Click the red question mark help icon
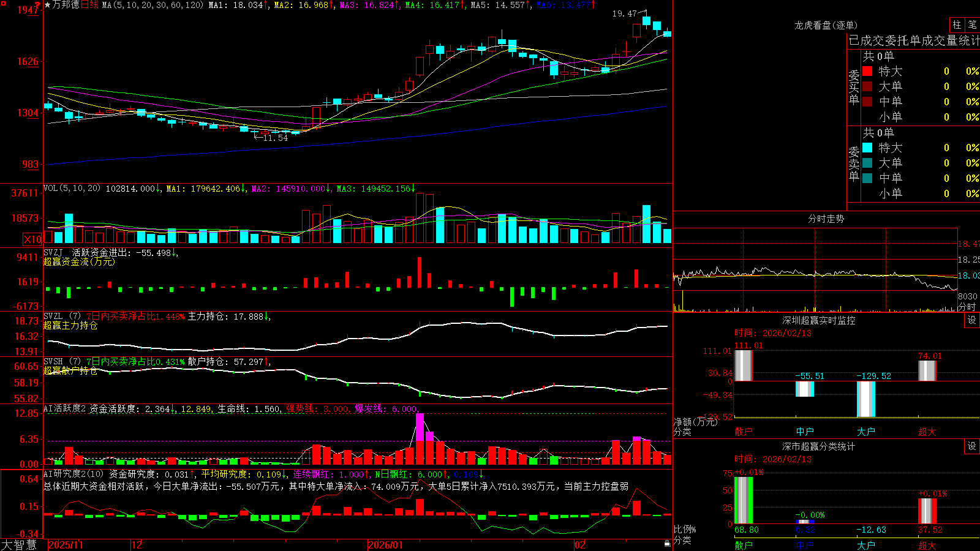The image size is (980, 551). [x=39, y=4]
